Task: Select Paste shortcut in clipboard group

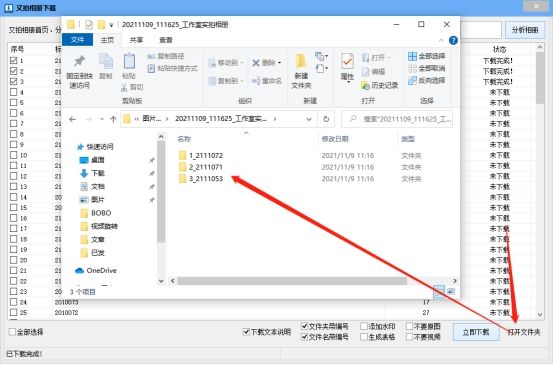Action: [172, 68]
